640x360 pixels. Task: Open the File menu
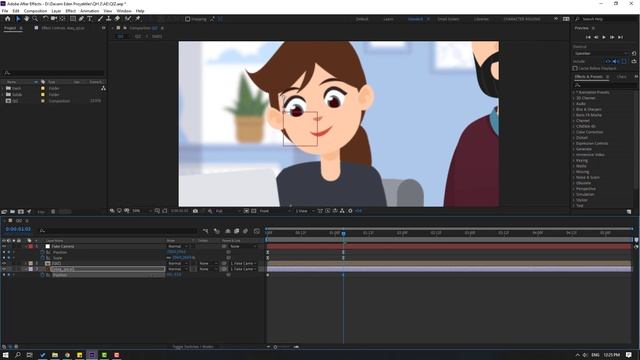pos(5,11)
